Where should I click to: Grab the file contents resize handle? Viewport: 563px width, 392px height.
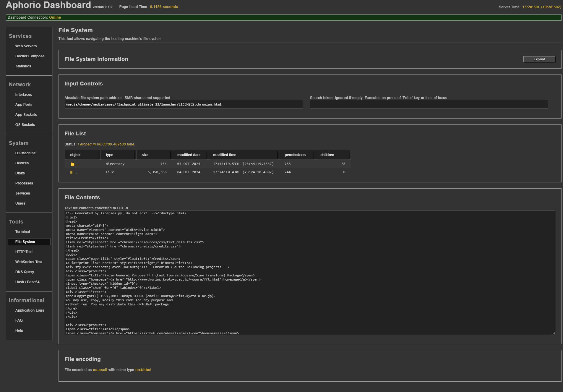554,333
